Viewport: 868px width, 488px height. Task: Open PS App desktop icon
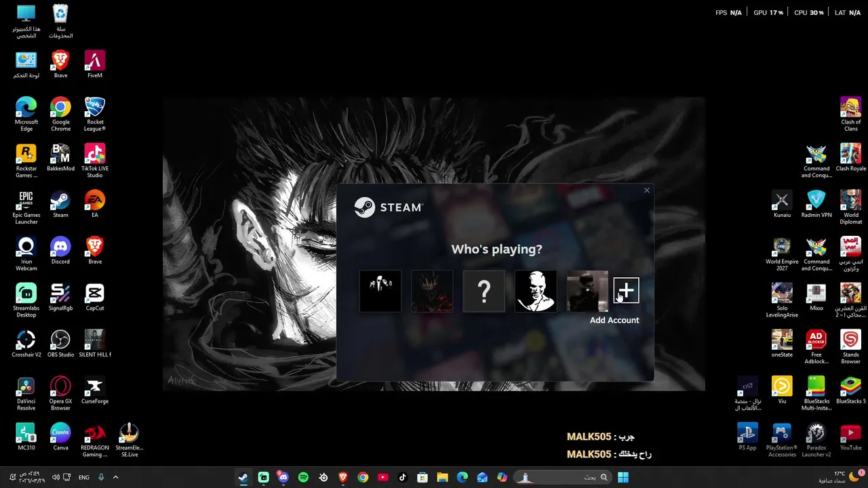tap(747, 436)
